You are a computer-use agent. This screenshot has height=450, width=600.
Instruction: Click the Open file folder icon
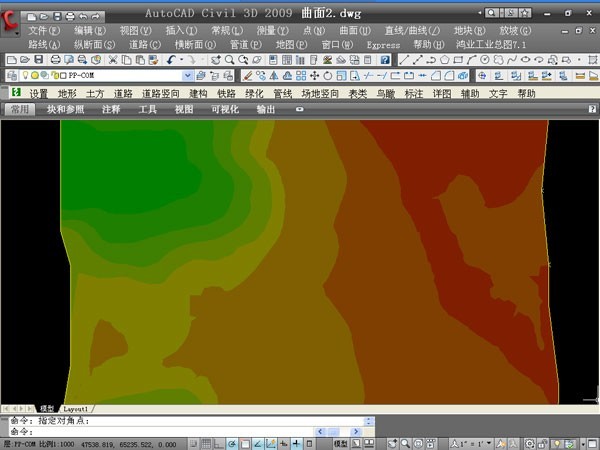point(23,60)
